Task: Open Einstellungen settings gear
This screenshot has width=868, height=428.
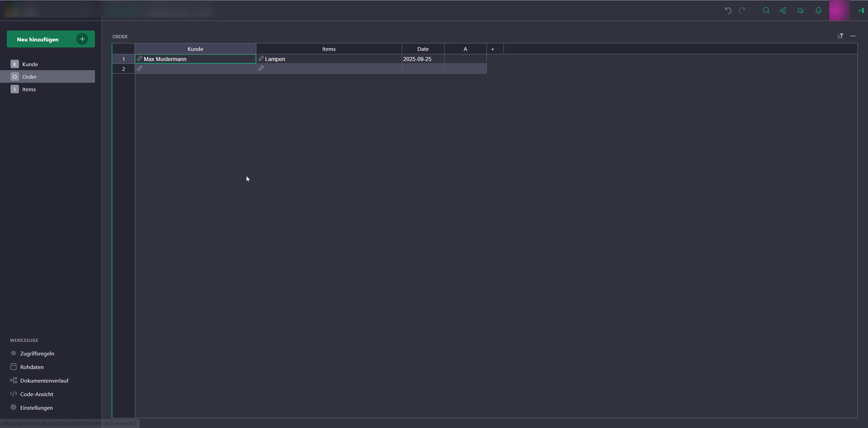Action: (36, 408)
